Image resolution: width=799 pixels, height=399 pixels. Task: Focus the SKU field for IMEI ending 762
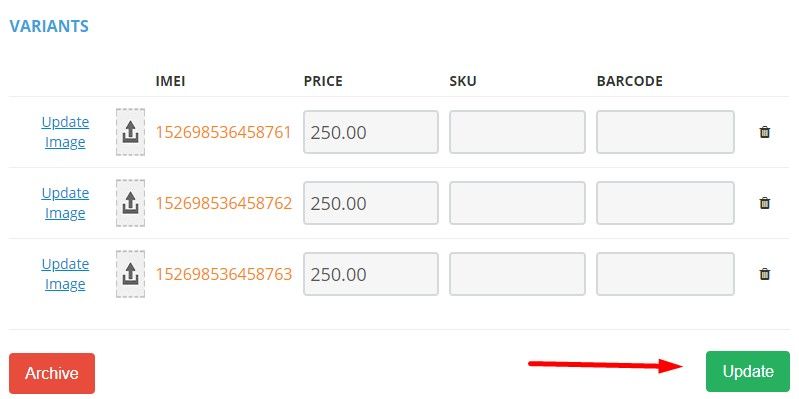517,203
